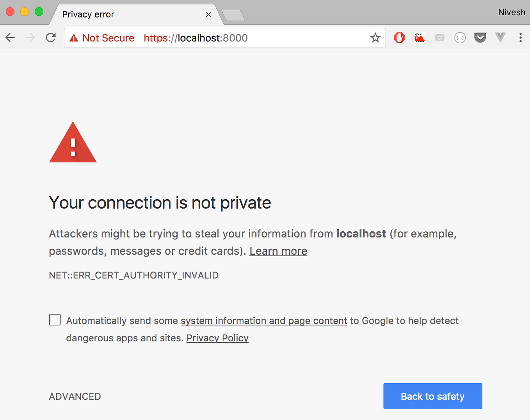Click the Vue devtools extension icon
This screenshot has height=420, width=530.
point(500,37)
